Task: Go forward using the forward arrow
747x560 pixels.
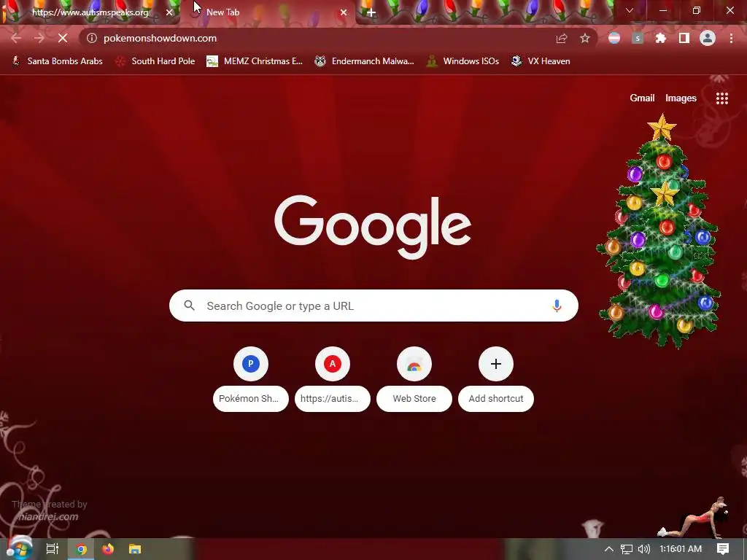Action: point(39,38)
